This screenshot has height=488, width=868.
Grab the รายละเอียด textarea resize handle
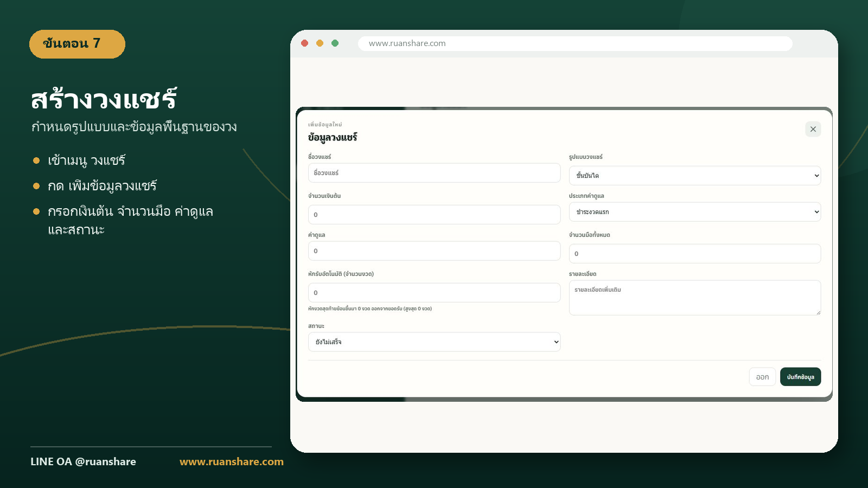(818, 312)
